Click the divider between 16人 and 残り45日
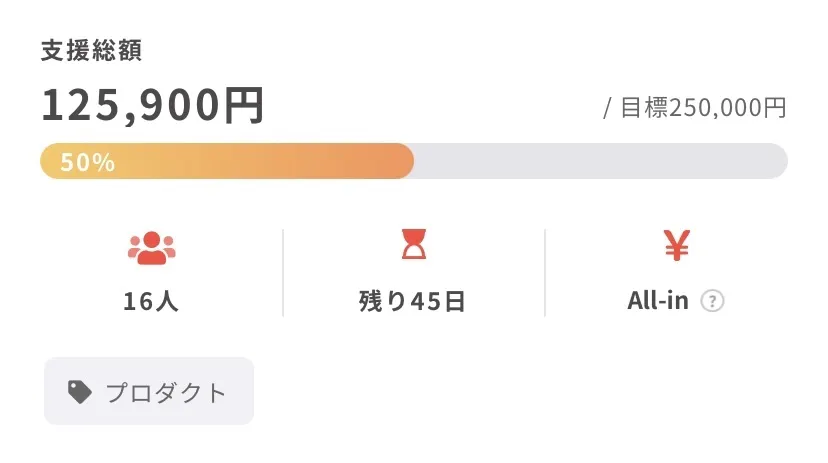Screen dimensions: 828x463 click(283, 272)
